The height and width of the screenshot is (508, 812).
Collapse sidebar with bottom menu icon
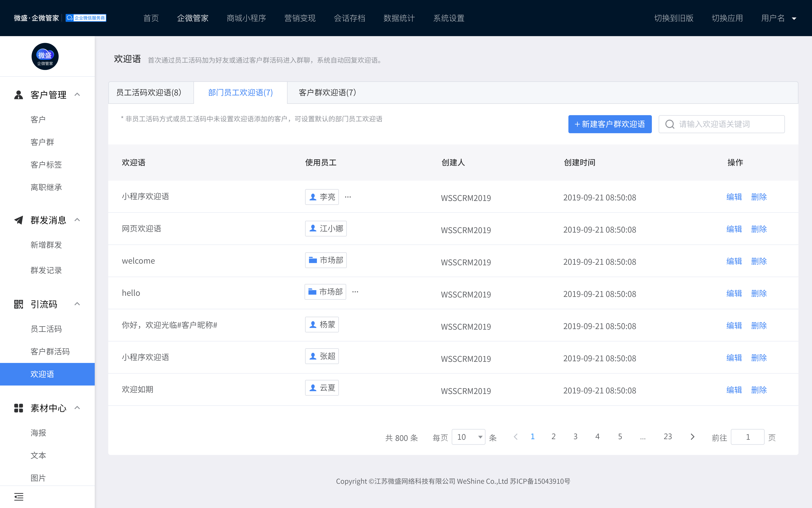(x=19, y=497)
